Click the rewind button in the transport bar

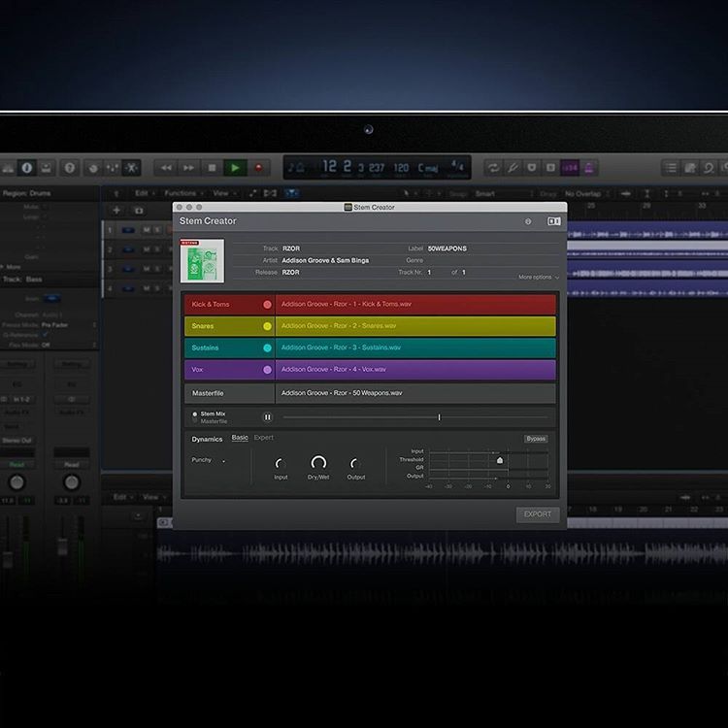pyautogui.click(x=167, y=168)
